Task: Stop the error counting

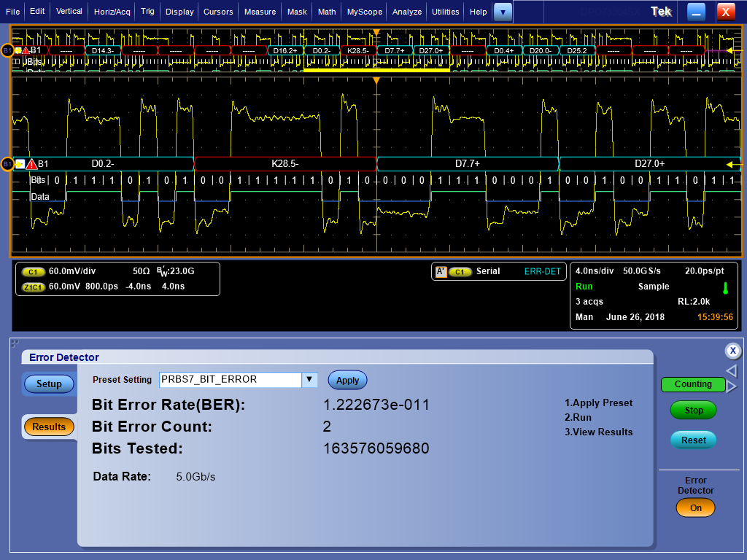Action: click(x=693, y=411)
